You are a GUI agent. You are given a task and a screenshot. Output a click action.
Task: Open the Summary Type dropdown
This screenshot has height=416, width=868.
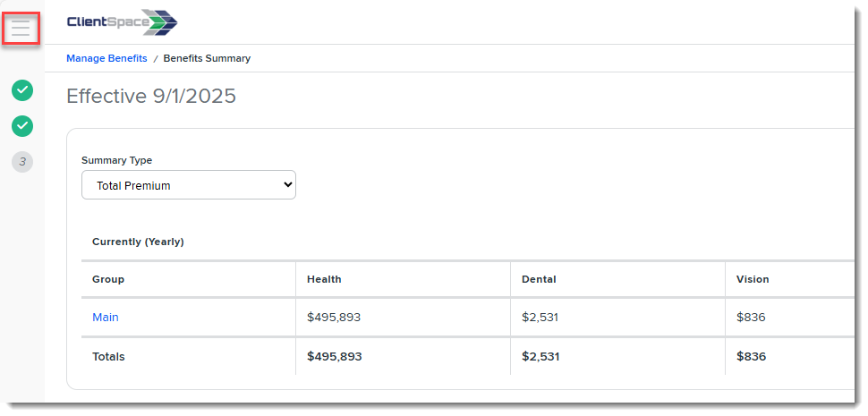tap(189, 185)
